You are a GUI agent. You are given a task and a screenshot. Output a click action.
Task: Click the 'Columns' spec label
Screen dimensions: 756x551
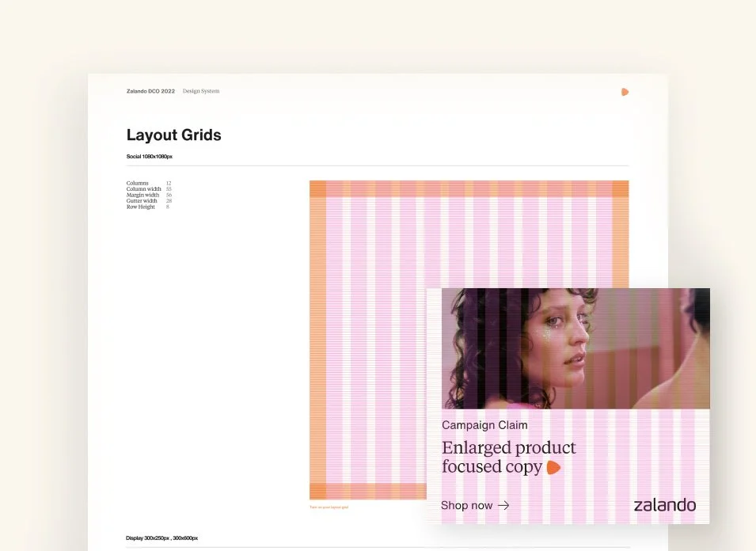[x=138, y=183]
